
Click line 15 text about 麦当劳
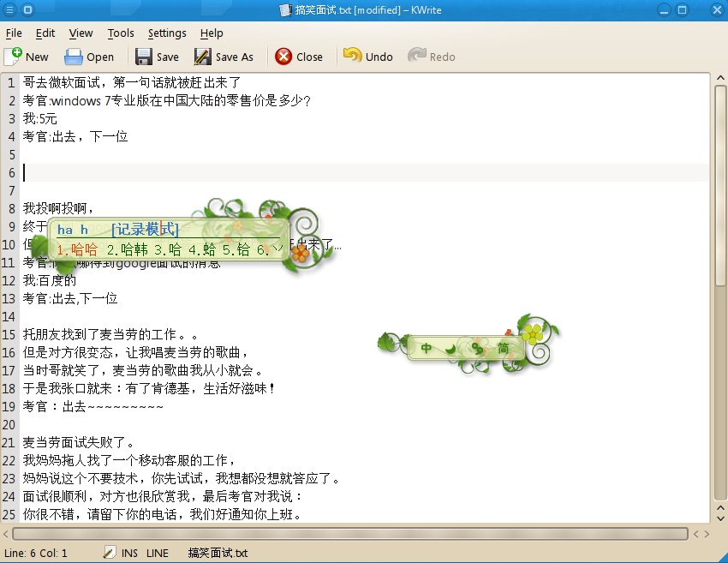point(111,334)
